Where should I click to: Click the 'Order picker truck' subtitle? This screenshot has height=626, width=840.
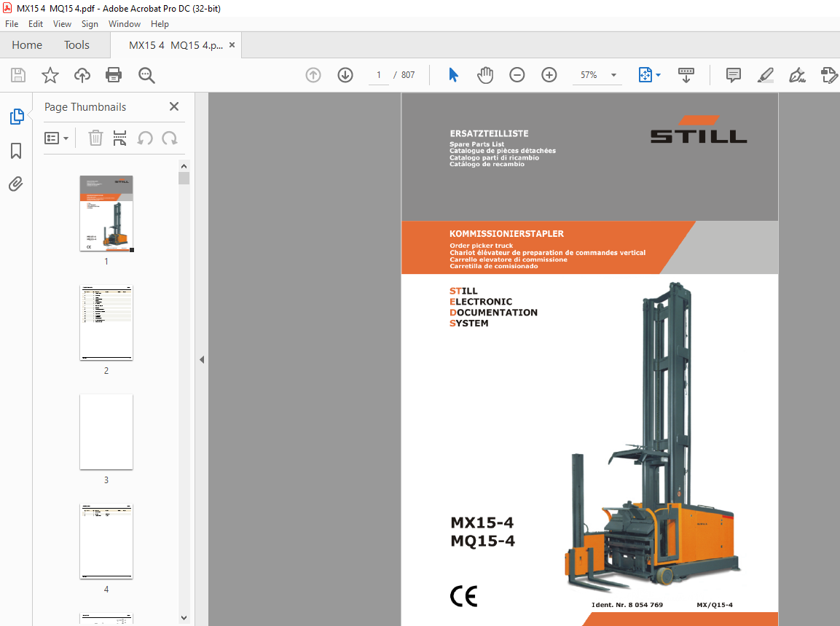point(481,246)
